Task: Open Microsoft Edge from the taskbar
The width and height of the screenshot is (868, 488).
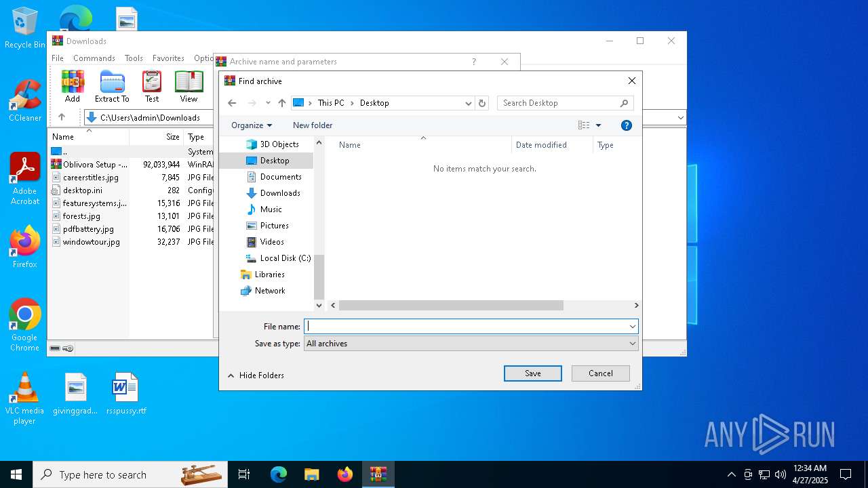Action: click(x=279, y=474)
